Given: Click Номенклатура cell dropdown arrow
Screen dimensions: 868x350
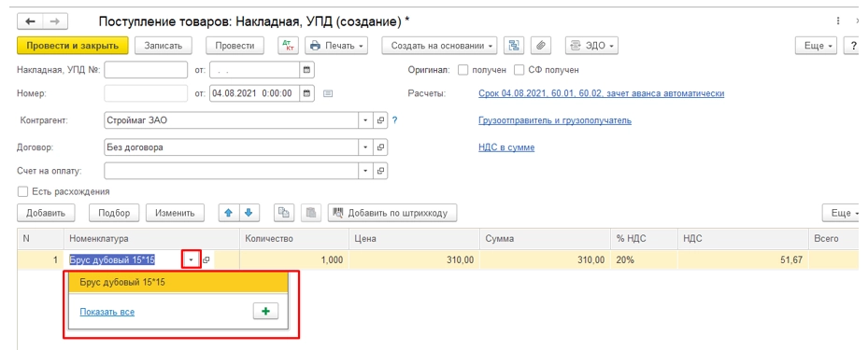Looking at the screenshot, I should point(191,259).
